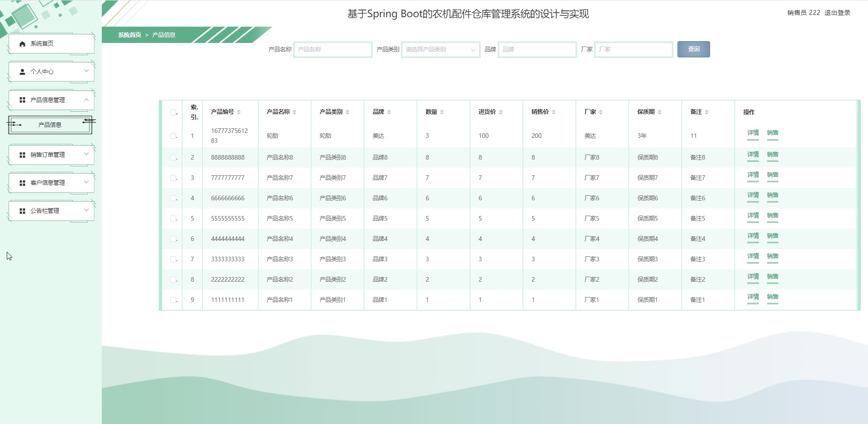
Task: Click the grid icon next to 销售订单管理
Action: [x=22, y=155]
